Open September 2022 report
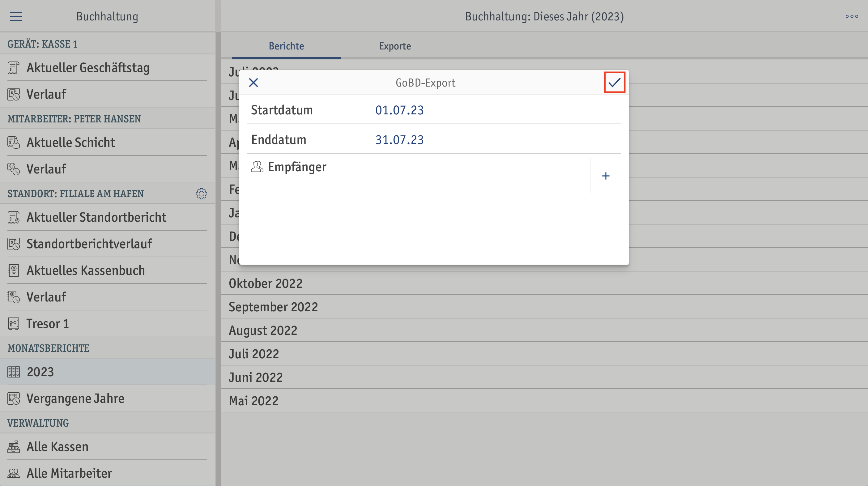 tap(544, 307)
